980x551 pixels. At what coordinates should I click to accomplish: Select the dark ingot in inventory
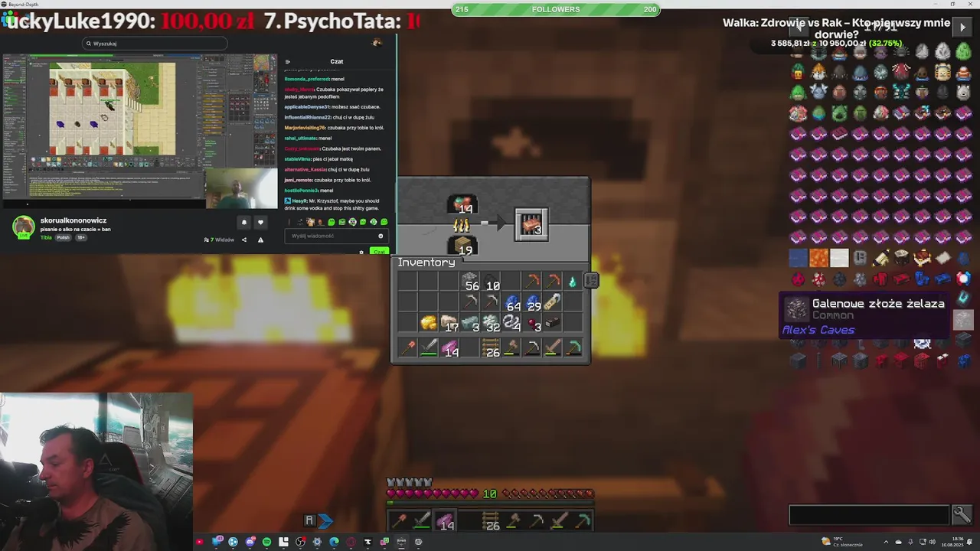552,323
